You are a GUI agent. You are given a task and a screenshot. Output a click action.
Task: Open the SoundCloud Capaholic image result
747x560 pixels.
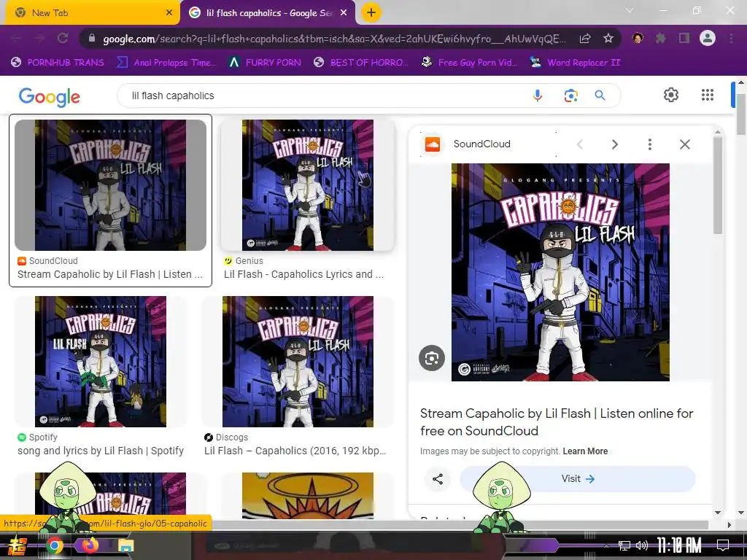[x=111, y=185]
